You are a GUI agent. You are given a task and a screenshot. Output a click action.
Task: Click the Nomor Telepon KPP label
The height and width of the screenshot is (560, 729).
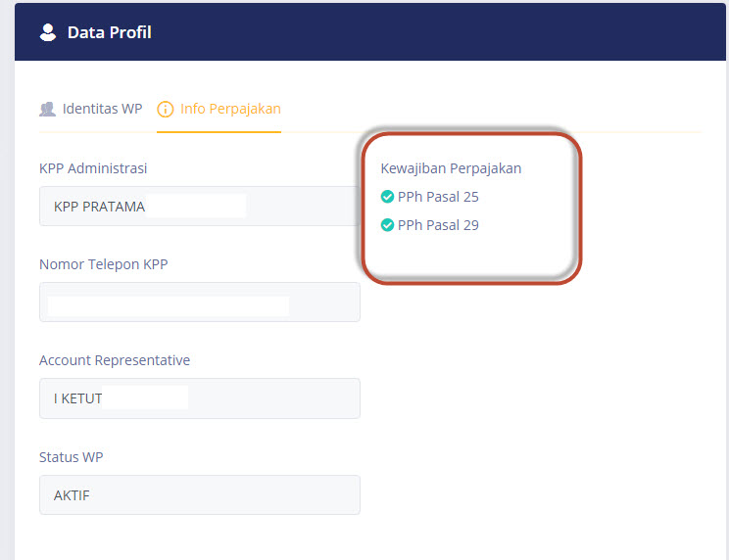pos(103,264)
